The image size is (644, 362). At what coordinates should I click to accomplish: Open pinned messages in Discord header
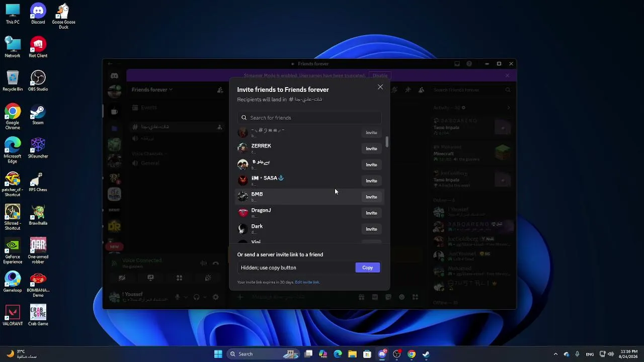pyautogui.click(x=408, y=90)
